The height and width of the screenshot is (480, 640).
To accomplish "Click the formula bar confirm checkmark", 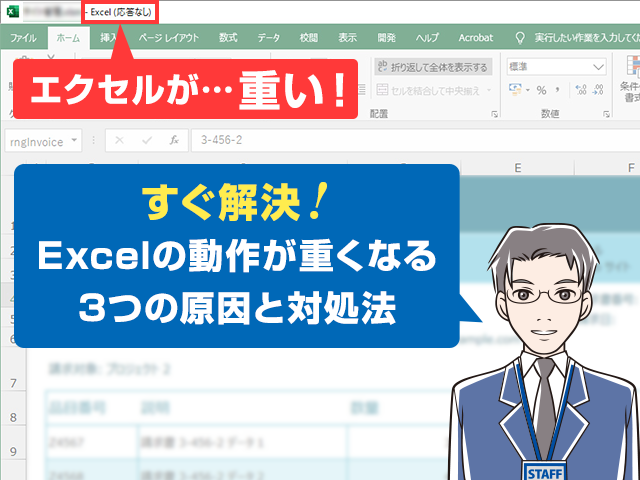I will (147, 140).
